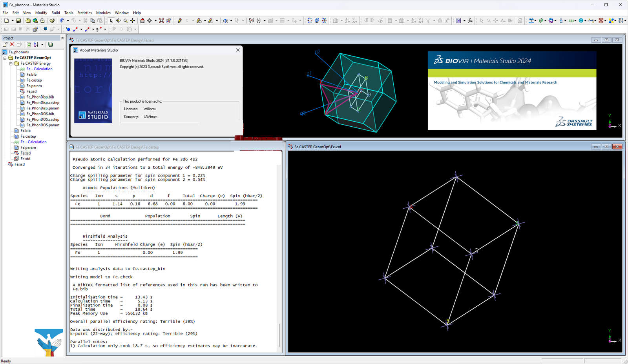Image resolution: width=628 pixels, height=364 pixels.
Task: Click the Fit to View icon
Action: tap(161, 20)
